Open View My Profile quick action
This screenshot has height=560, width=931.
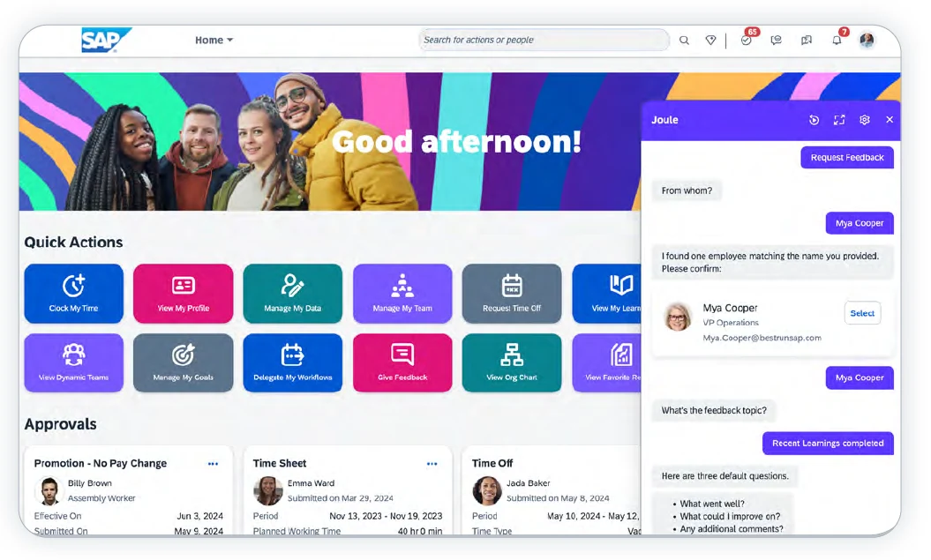(183, 294)
